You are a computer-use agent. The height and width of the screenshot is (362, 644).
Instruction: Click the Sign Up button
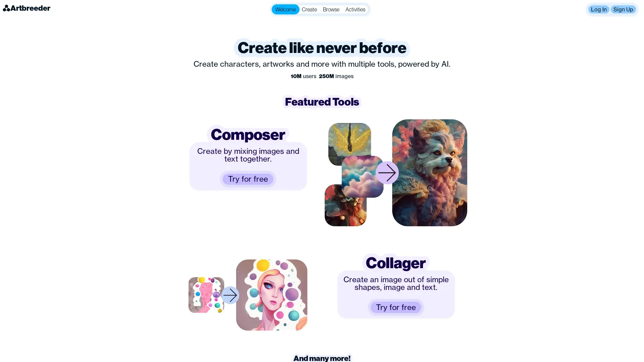tap(623, 9)
